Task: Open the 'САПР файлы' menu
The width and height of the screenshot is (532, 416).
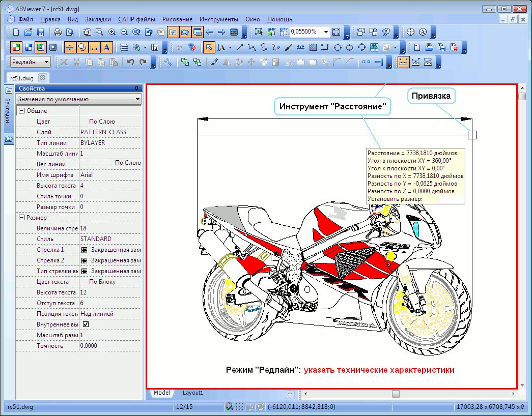Action: point(137,19)
